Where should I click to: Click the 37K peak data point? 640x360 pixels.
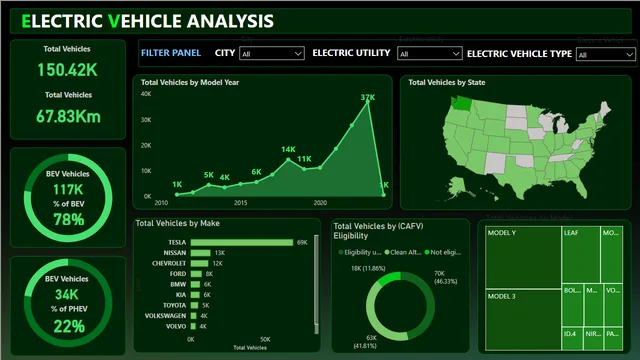coord(368,102)
